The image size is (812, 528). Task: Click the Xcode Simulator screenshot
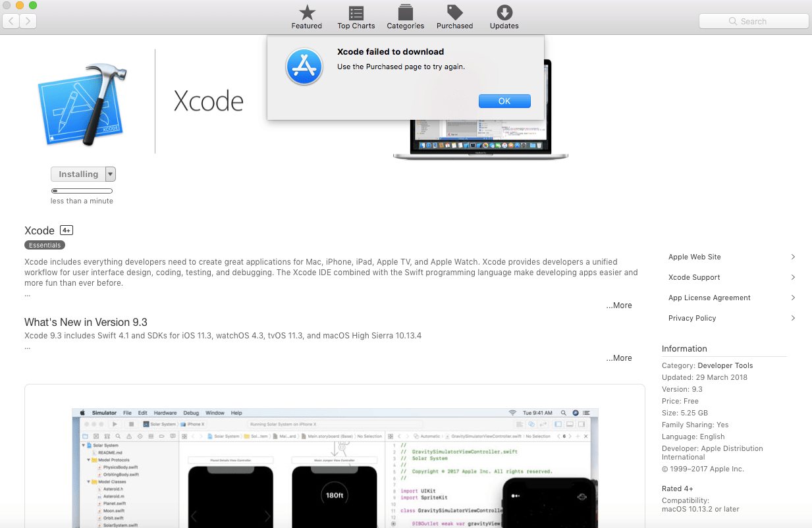click(x=335, y=467)
